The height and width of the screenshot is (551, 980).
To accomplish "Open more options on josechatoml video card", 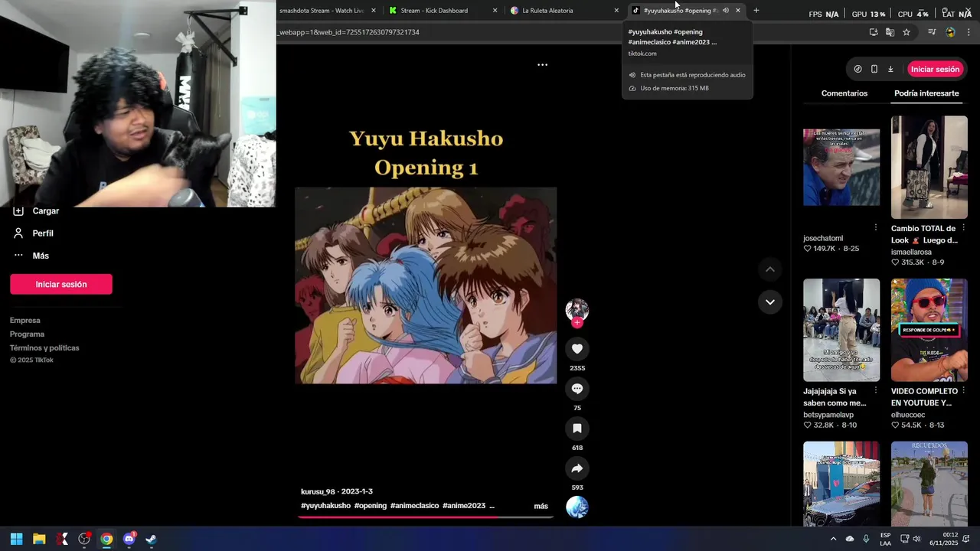I will [876, 227].
